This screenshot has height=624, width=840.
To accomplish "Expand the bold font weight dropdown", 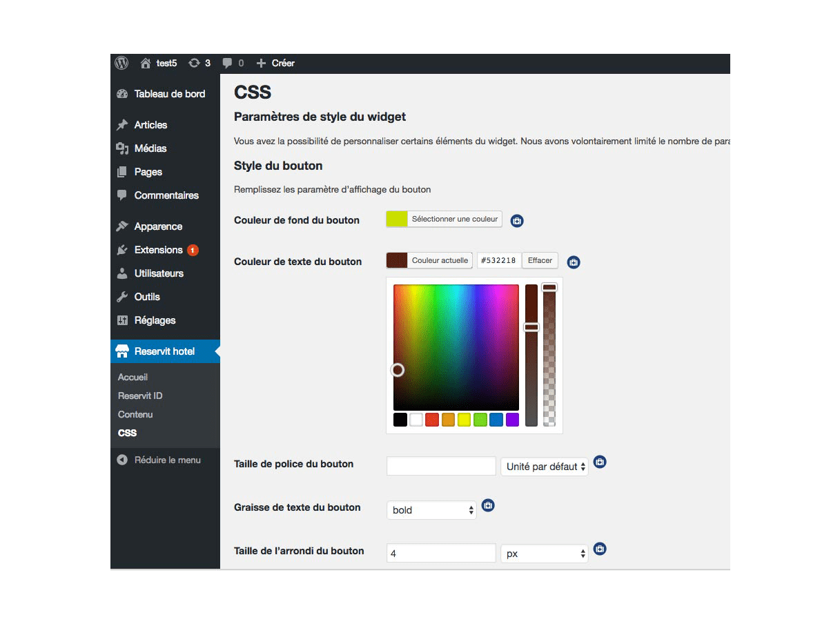I will 431,510.
